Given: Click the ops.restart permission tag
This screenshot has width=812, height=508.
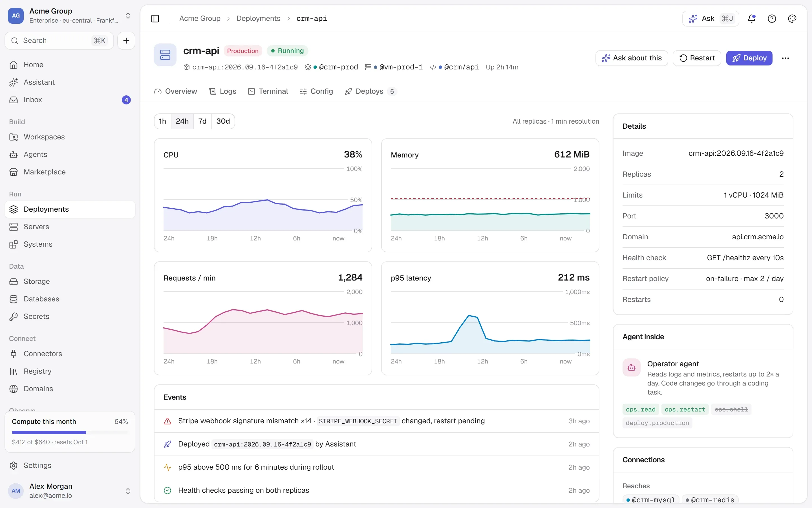Looking at the screenshot, I should point(685,410).
